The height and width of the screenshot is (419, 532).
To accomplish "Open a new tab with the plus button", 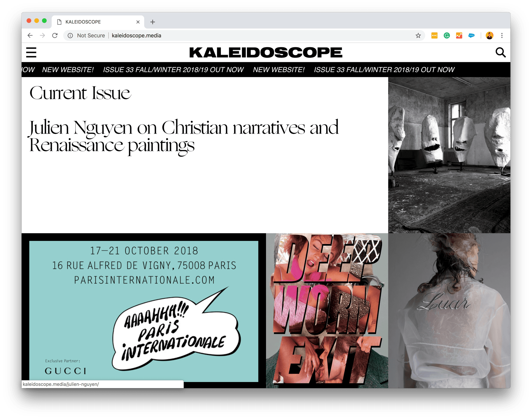I will pos(153,22).
